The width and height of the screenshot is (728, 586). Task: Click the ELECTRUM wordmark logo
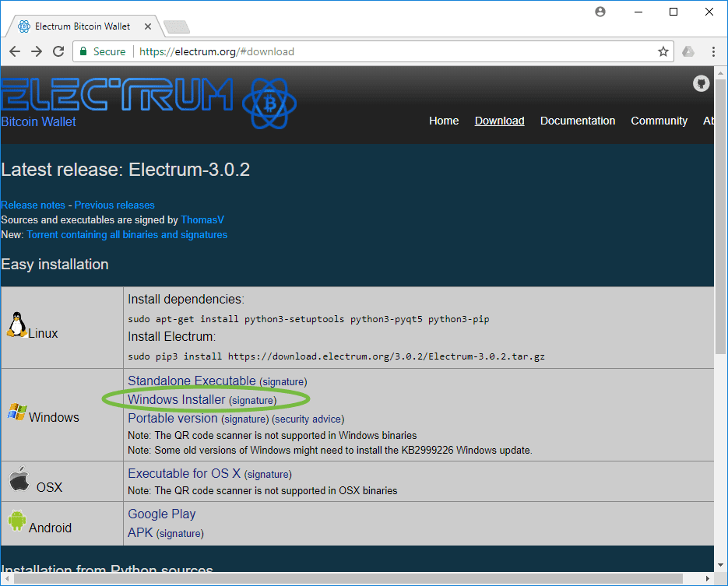pyautogui.click(x=116, y=94)
